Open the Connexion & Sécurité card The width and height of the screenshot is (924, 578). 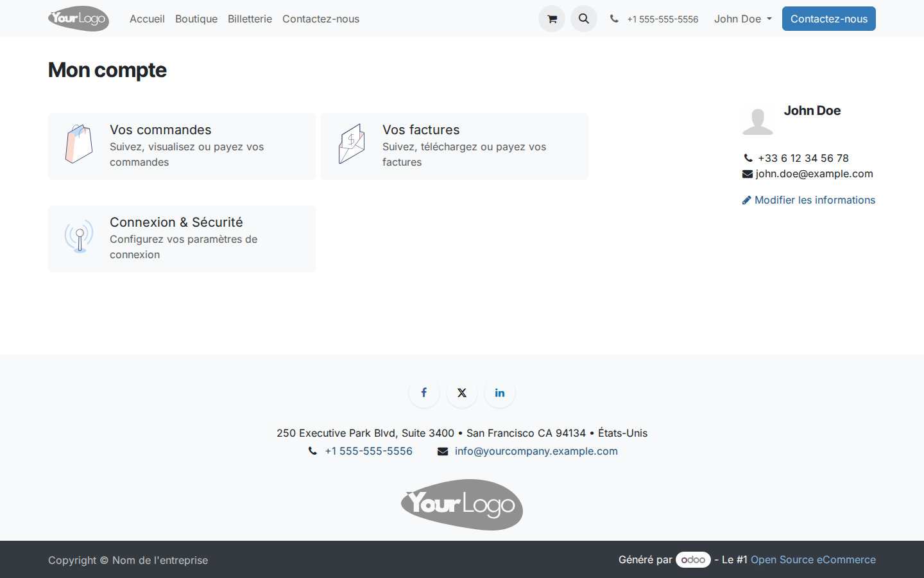(182, 239)
